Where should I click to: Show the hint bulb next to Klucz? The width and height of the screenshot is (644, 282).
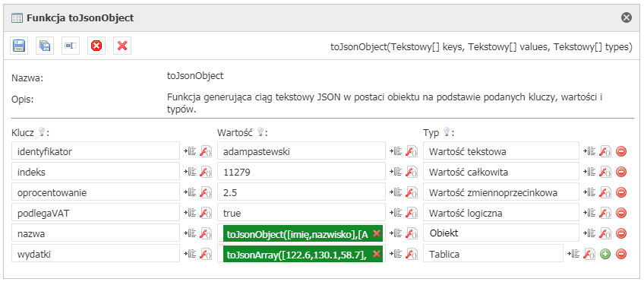pyautogui.click(x=42, y=132)
